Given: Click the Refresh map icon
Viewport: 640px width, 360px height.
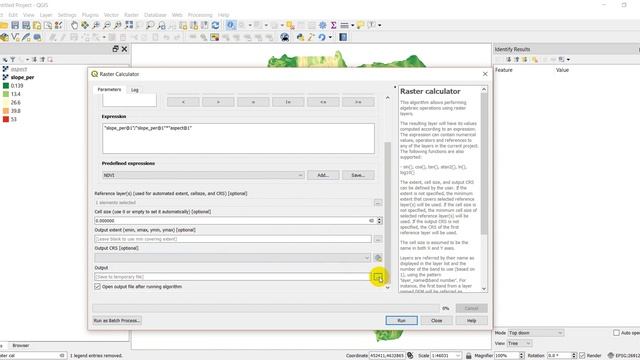Looking at the screenshot, I should 215,25.
